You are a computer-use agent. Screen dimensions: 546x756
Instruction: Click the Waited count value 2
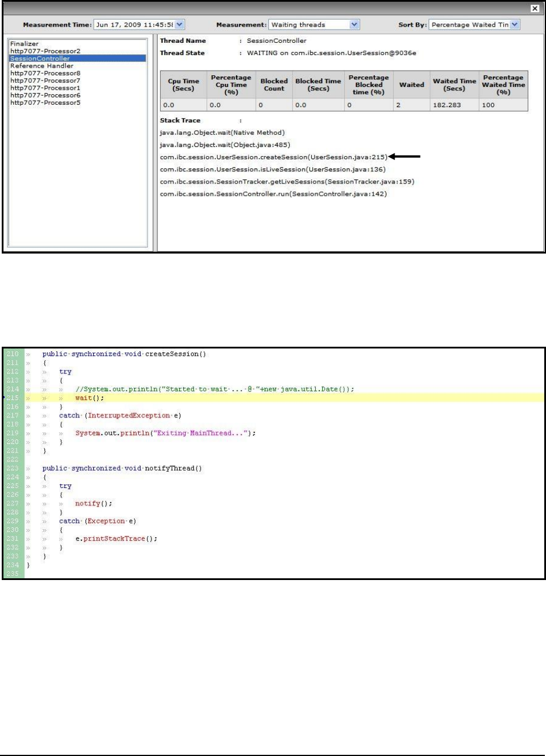(399, 106)
